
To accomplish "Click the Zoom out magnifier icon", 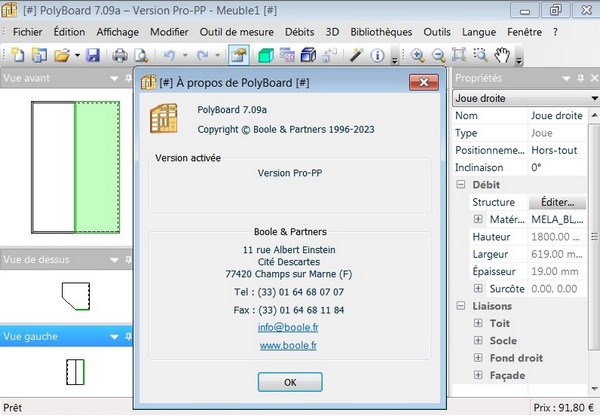I will [439, 55].
